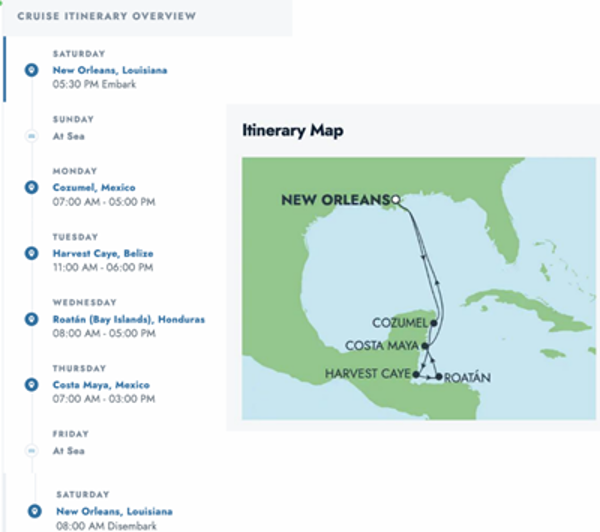This screenshot has width=600, height=532.
Task: Open the Roatán (Bay Islands), Honduras link
Action: (129, 319)
